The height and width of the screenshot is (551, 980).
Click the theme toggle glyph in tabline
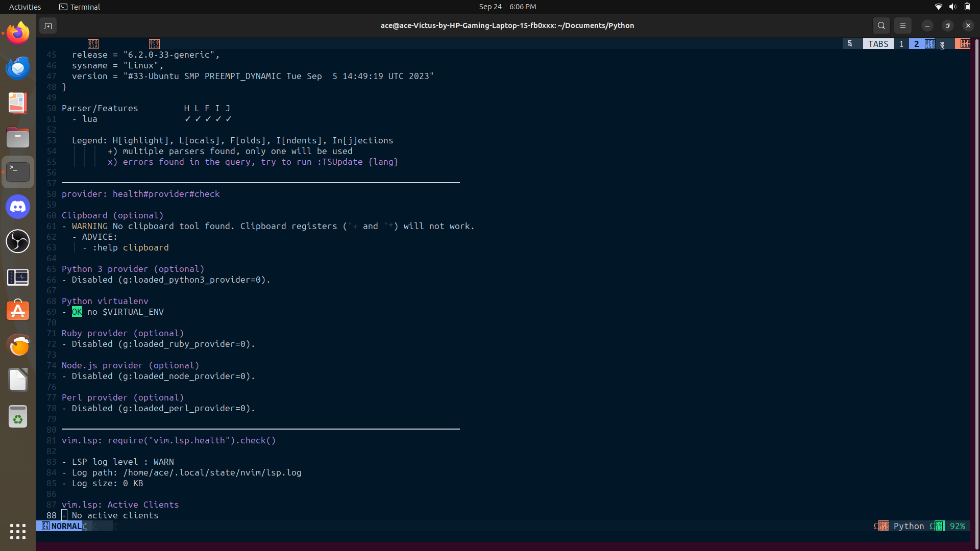click(x=942, y=44)
